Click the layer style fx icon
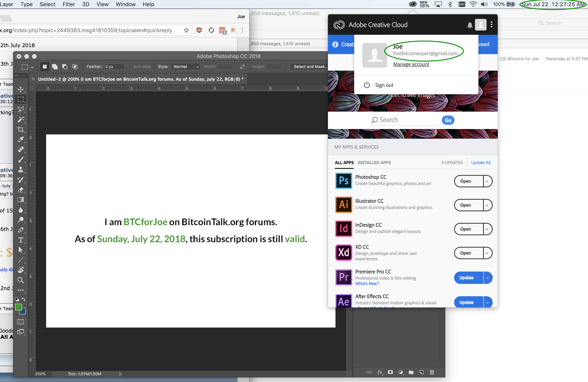Image resolution: width=588 pixels, height=382 pixels. click(x=380, y=372)
